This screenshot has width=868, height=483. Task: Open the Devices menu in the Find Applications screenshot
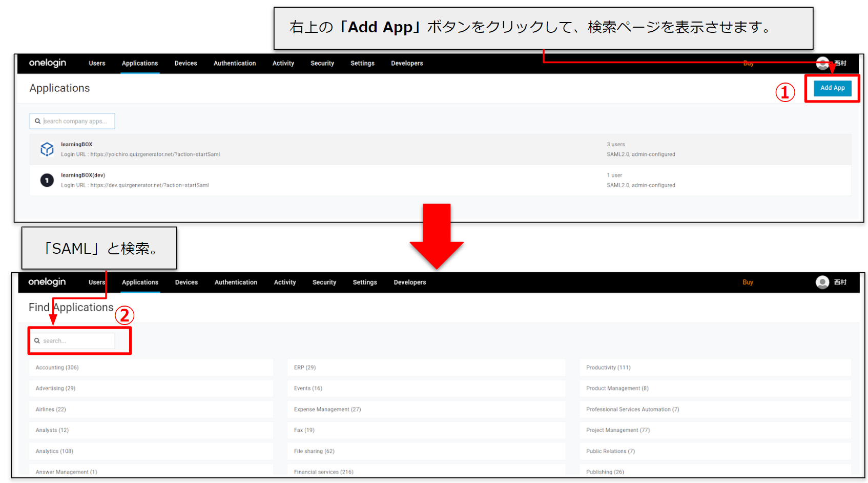click(x=187, y=282)
